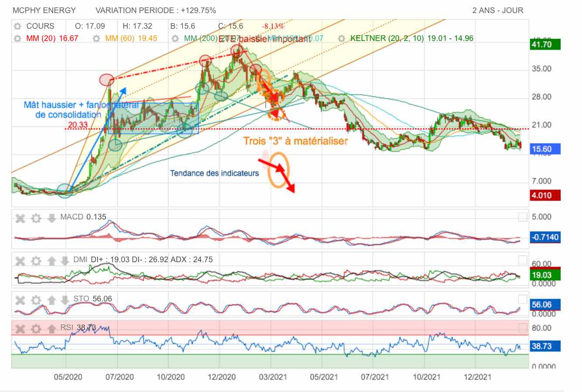Open DMI indicator settings gear
This screenshot has height=392, width=582.
[x=36, y=261]
